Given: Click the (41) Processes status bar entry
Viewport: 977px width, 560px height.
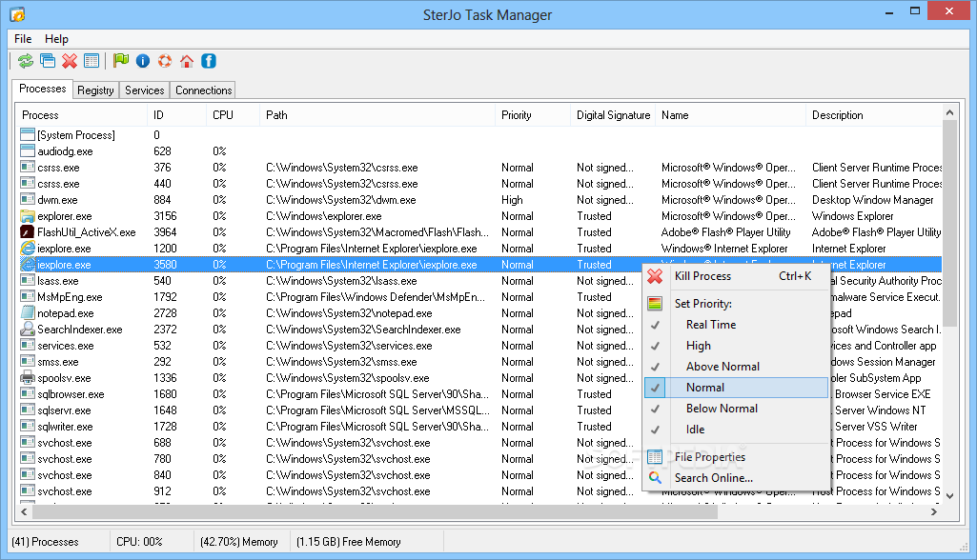Looking at the screenshot, I should [x=46, y=542].
